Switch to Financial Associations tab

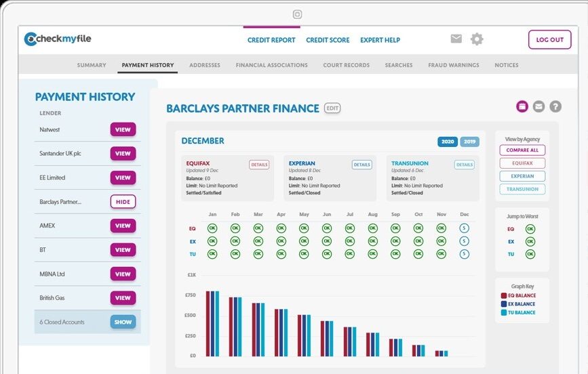click(271, 65)
